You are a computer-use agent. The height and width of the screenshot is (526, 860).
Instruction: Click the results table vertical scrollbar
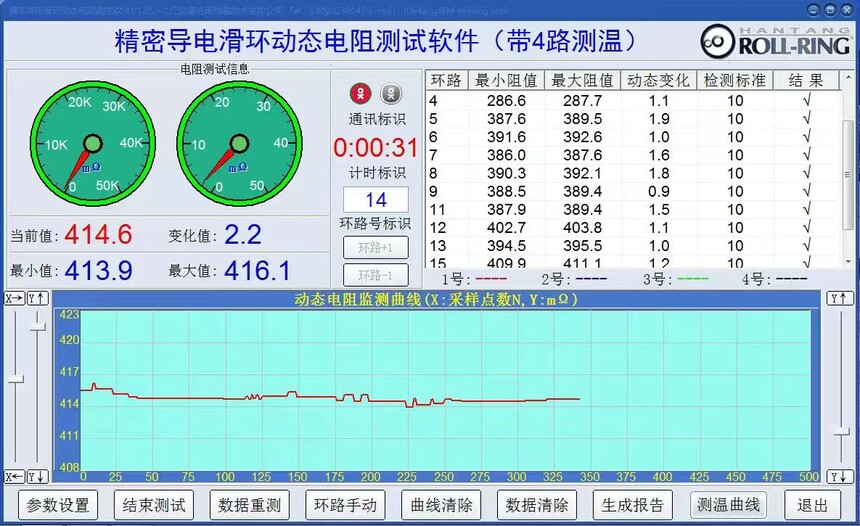848,174
